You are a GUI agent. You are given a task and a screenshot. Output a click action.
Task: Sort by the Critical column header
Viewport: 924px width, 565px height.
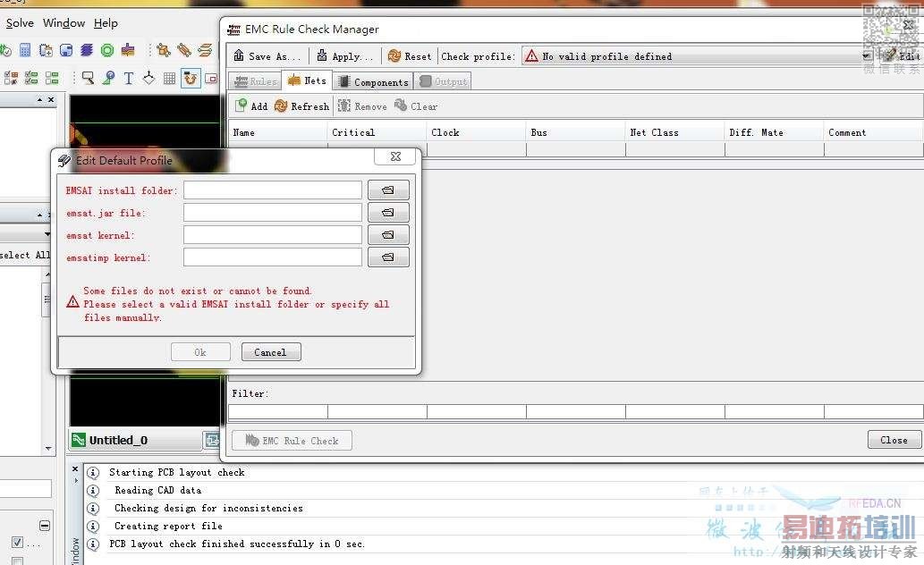377,132
